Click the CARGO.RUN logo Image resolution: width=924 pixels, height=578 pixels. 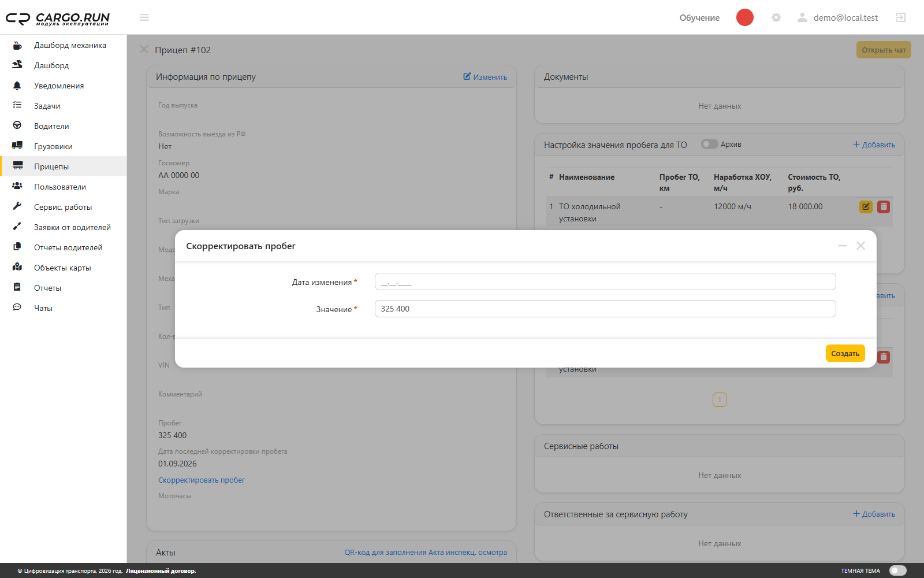[x=58, y=18]
